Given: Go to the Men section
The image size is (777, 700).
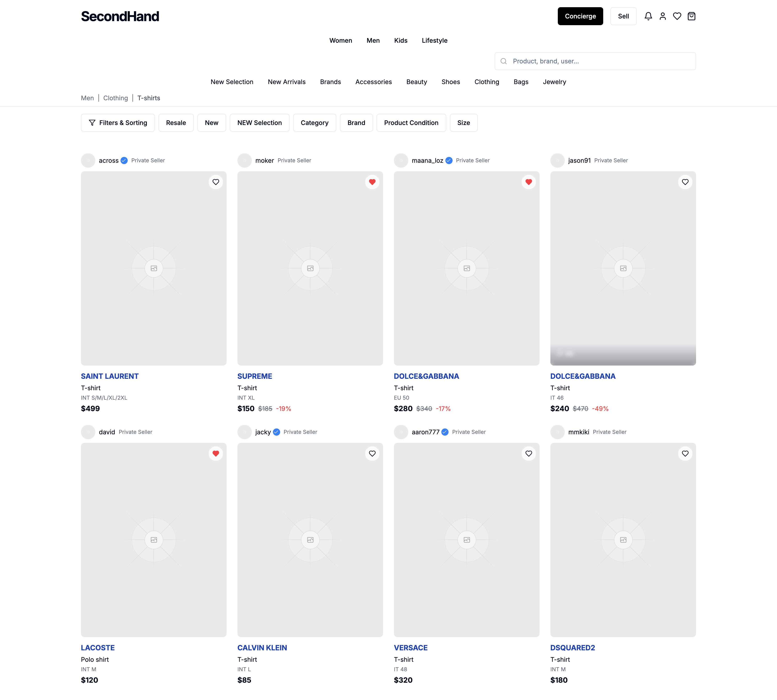Looking at the screenshot, I should click(373, 40).
